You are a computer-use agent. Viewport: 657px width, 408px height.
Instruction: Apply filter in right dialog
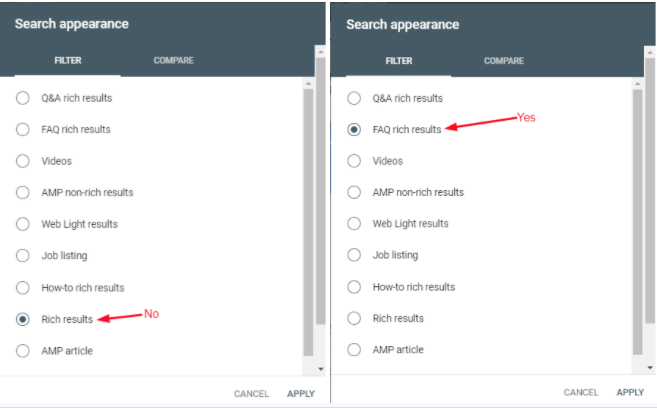tap(630, 393)
